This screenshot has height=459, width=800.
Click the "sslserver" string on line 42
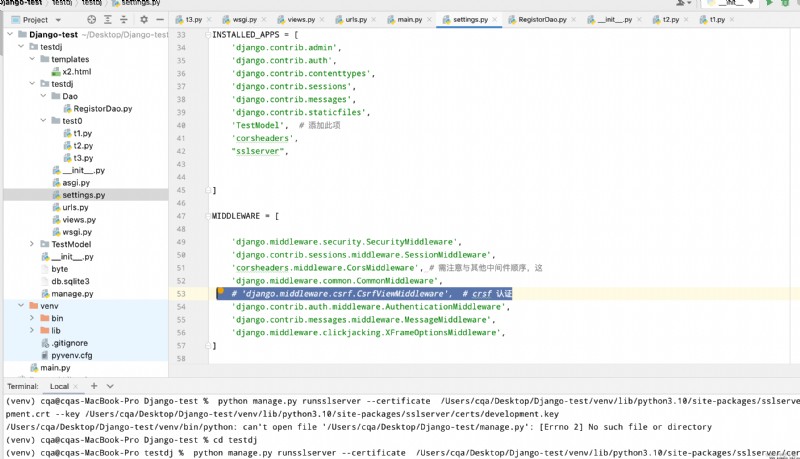click(x=258, y=151)
